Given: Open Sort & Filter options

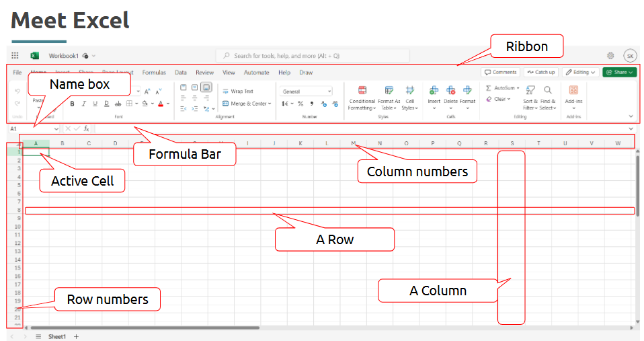Looking at the screenshot, I should (530, 98).
